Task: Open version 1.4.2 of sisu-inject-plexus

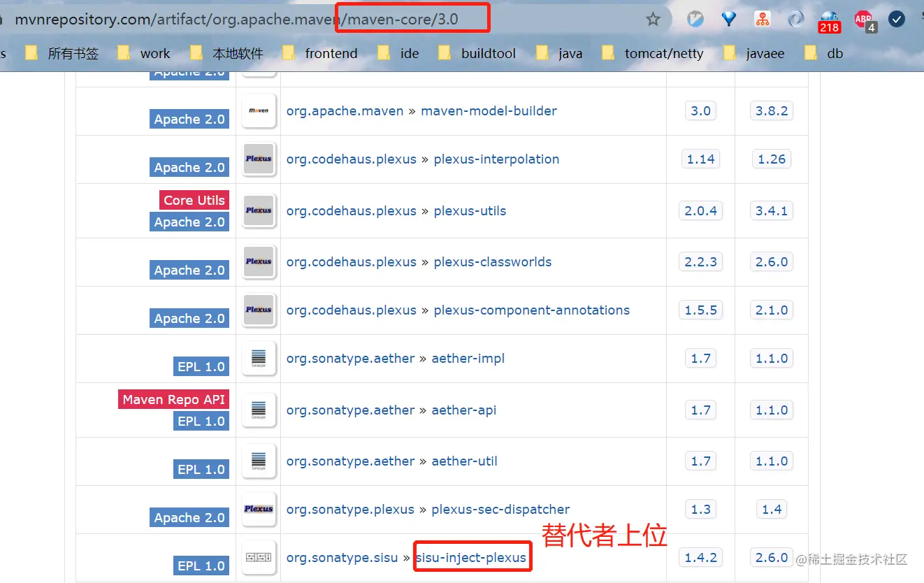Action: pos(700,557)
